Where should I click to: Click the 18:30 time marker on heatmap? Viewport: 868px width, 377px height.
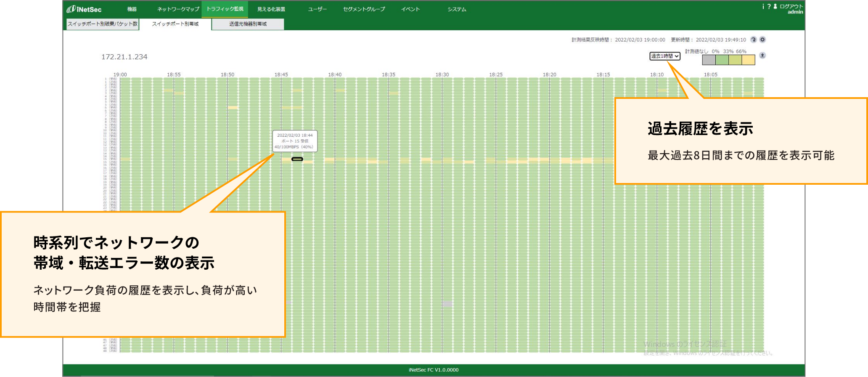coord(442,74)
